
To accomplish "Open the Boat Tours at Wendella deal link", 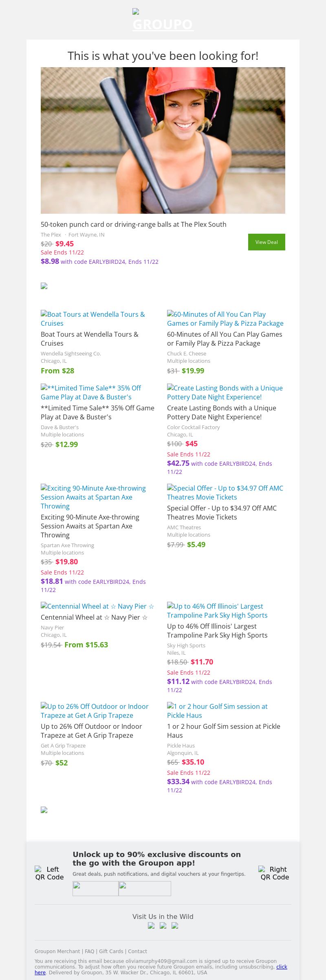I will click(x=93, y=319).
